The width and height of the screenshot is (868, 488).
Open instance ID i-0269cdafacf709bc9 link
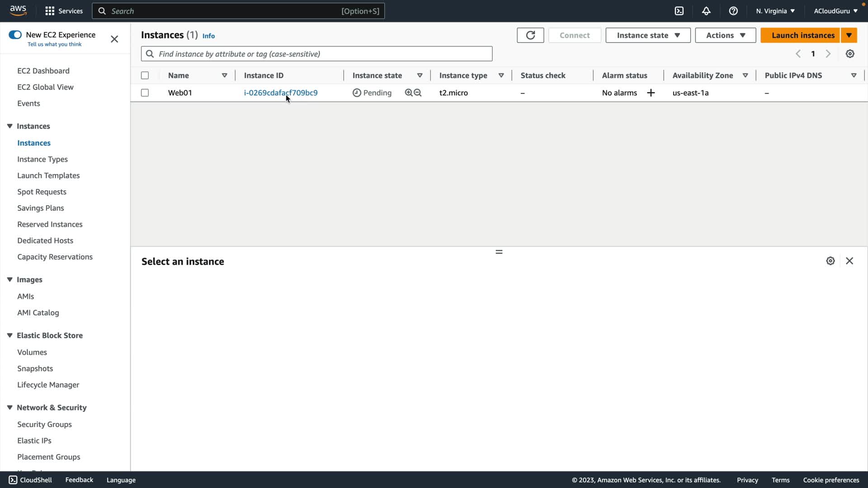[x=280, y=93]
